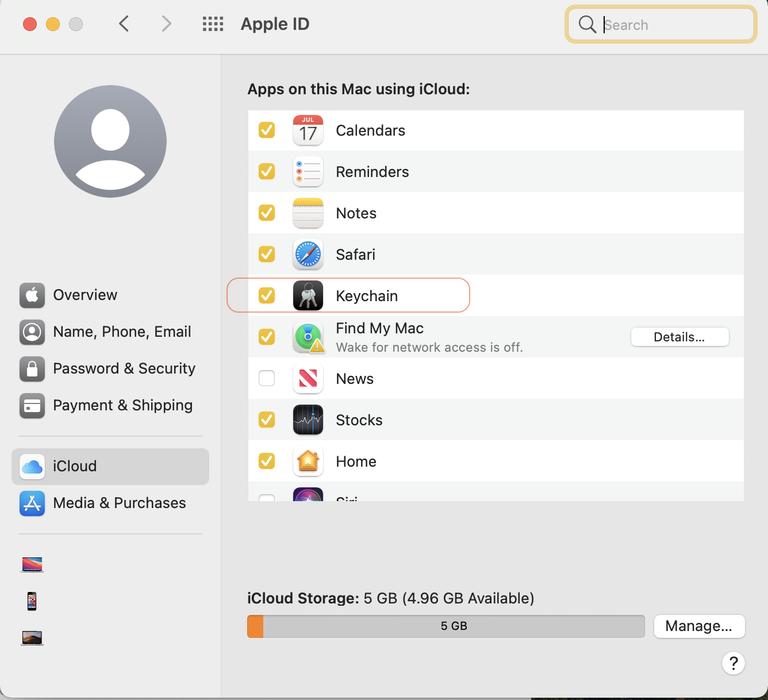This screenshot has width=768, height=700.
Task: Click the Stocks app icon
Action: click(x=308, y=420)
